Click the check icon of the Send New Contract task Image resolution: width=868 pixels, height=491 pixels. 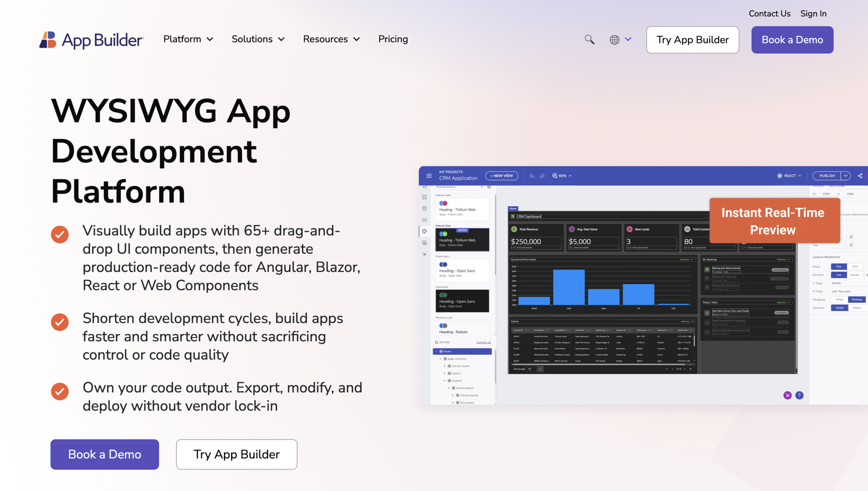coord(707,313)
